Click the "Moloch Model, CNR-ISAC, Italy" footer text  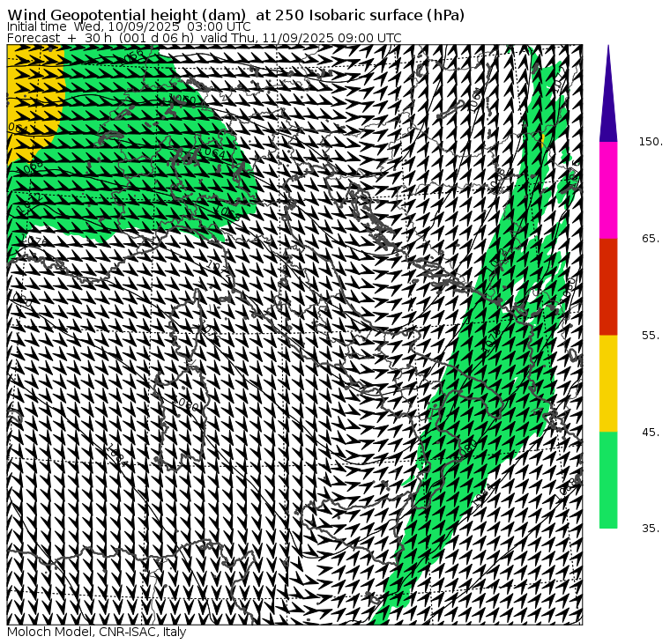(97, 632)
